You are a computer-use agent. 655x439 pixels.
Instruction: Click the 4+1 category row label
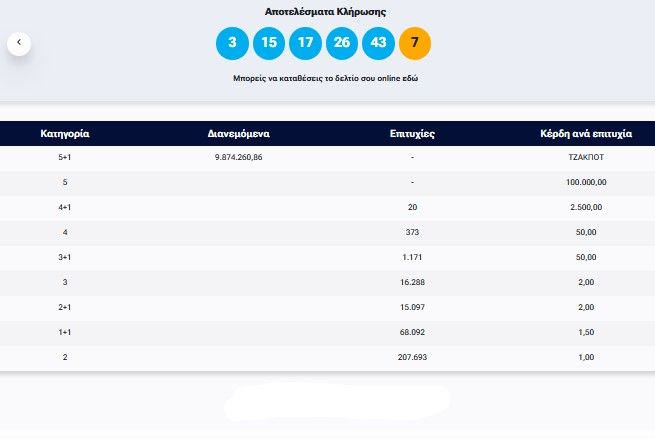(x=66, y=207)
